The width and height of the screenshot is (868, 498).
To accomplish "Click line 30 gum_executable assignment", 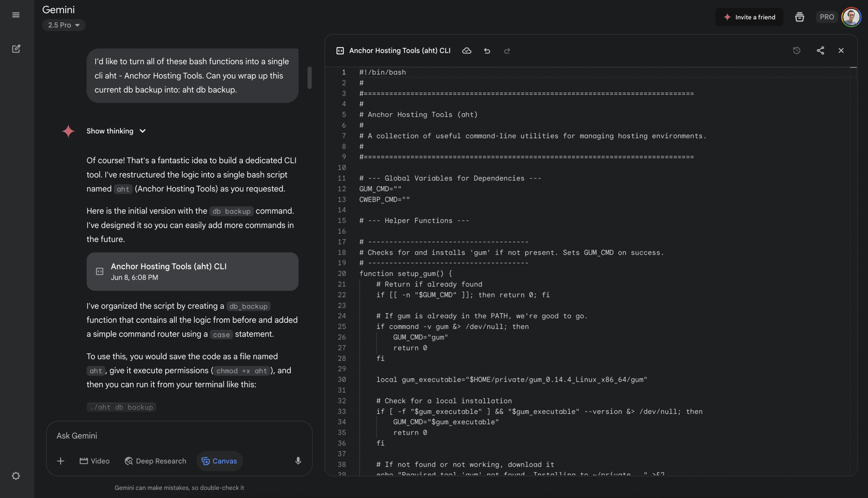I will pos(512,380).
